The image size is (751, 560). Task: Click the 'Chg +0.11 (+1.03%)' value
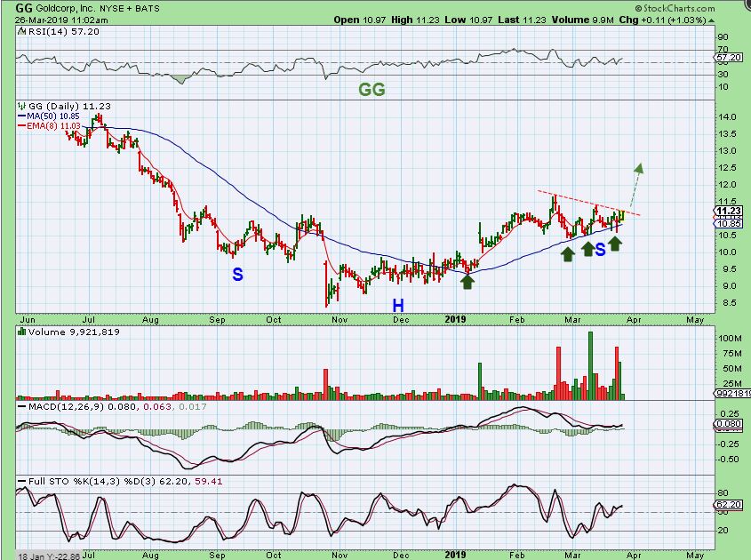[x=662, y=20]
